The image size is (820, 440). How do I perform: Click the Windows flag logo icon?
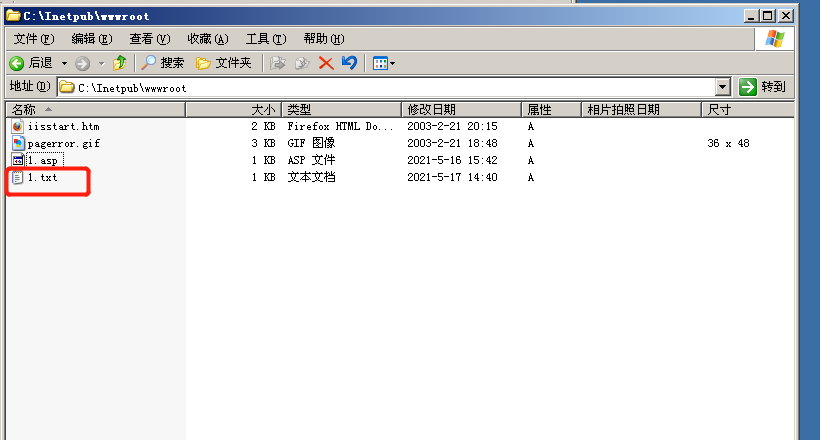[775, 39]
